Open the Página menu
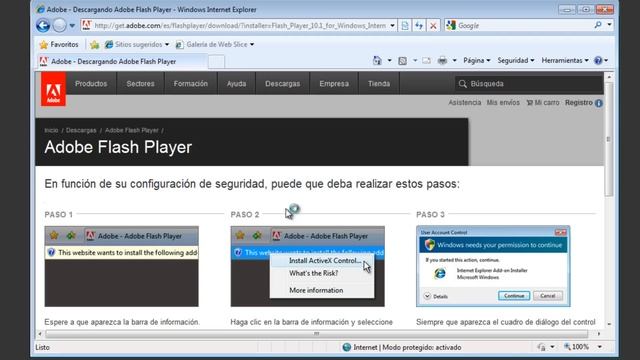This screenshot has width=640, height=360. coord(477,60)
